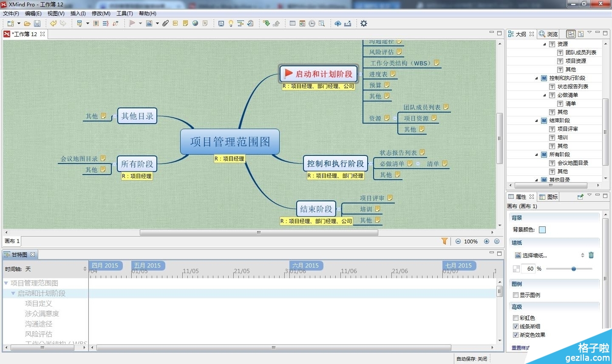Click the Insert topic toolbar icon

click(79, 23)
